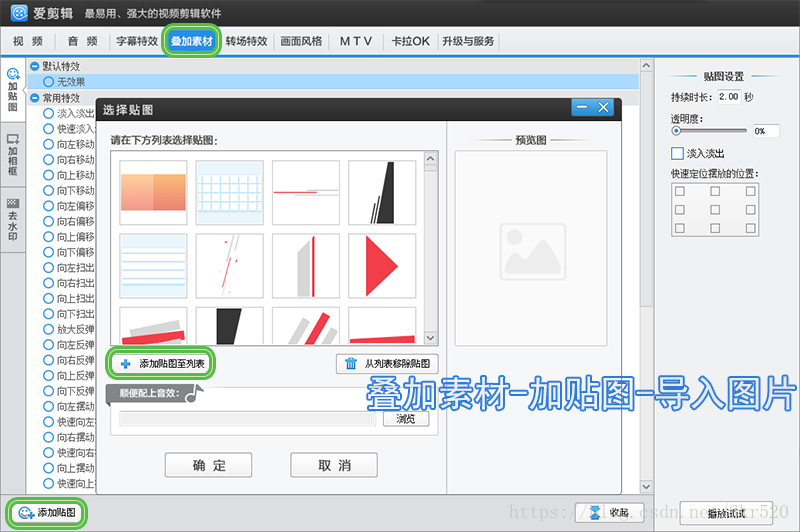The image size is (800, 532).
Task: Click the effects list scroll up arrow
Action: 646,66
